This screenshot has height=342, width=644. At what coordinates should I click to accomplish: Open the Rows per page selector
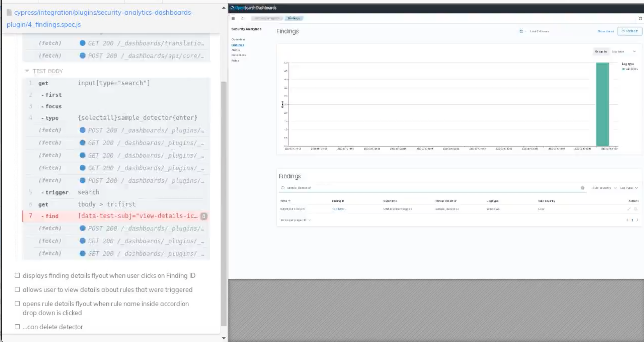296,220
